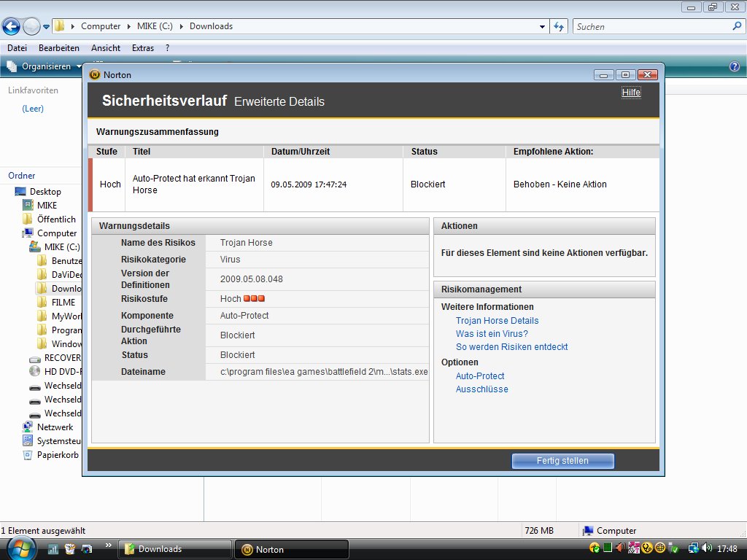Click the pink T-Mobile tray icon

coord(634,548)
